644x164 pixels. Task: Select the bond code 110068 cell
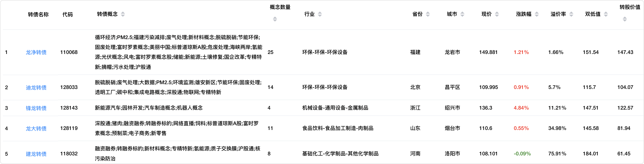[69, 52]
